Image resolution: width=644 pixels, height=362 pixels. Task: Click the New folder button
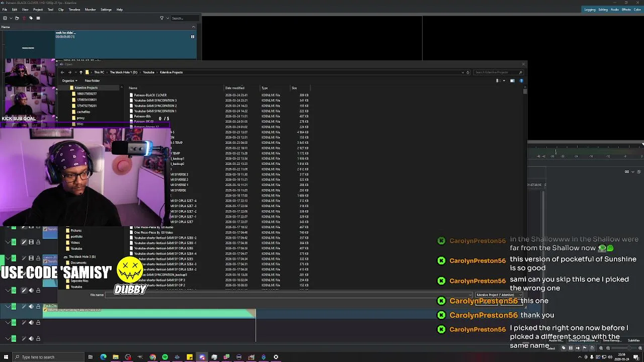point(92,80)
